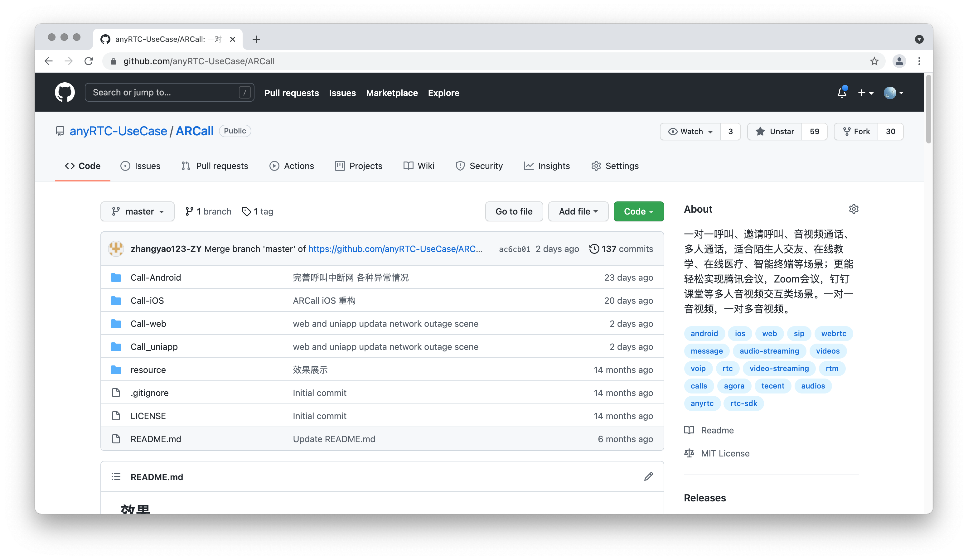968x560 pixels.
Task: Click the repository icon beside anyRTC-UseCase
Action: [x=60, y=131]
